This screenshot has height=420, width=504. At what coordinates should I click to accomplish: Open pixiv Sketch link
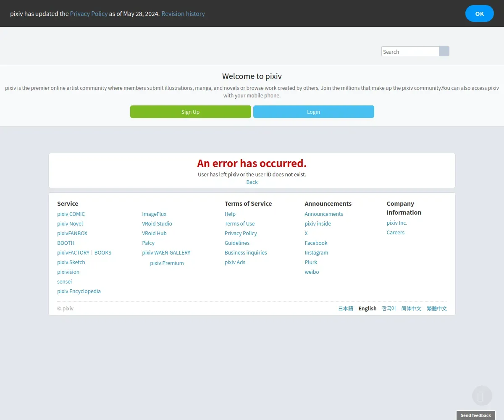(71, 262)
